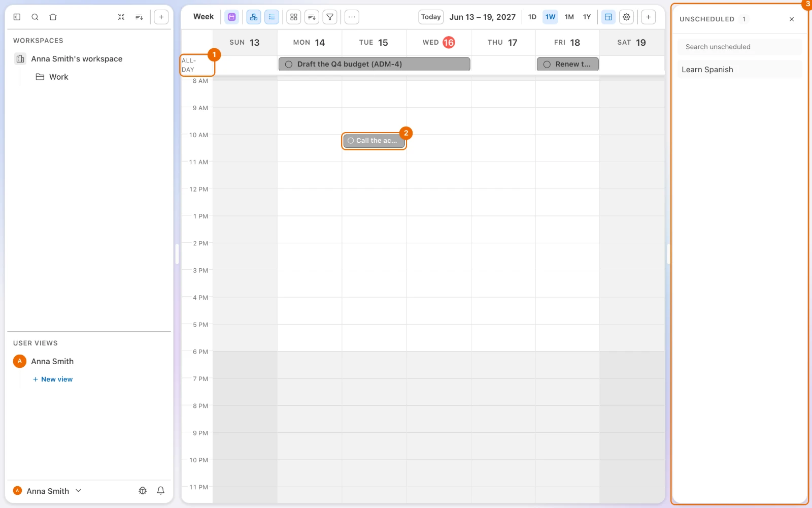Viewport: 812px width, 508px height.
Task: Mark Draft the Q4 budget complete
Action: pyautogui.click(x=289, y=64)
